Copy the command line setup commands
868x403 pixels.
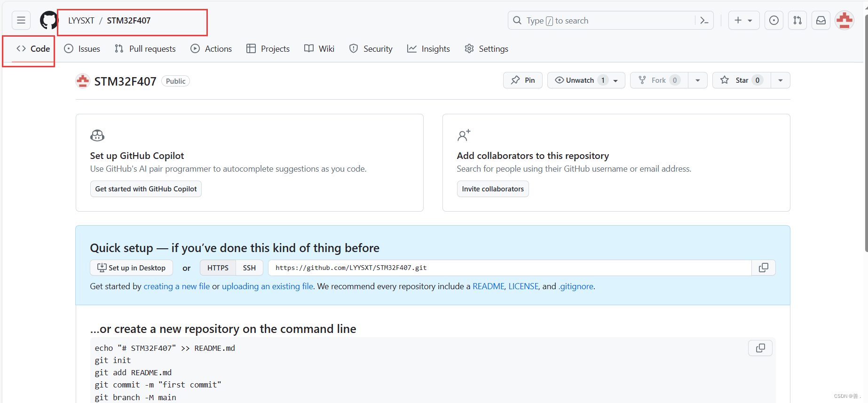pyautogui.click(x=760, y=348)
